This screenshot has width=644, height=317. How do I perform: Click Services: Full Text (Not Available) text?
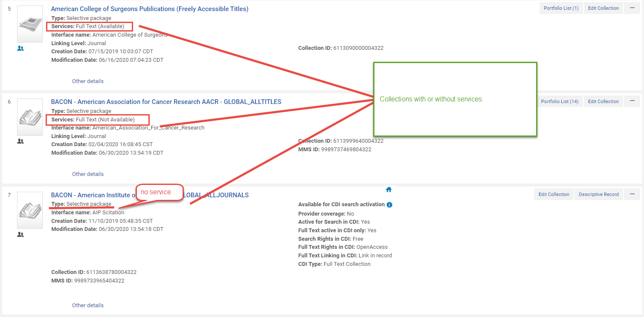93,120
